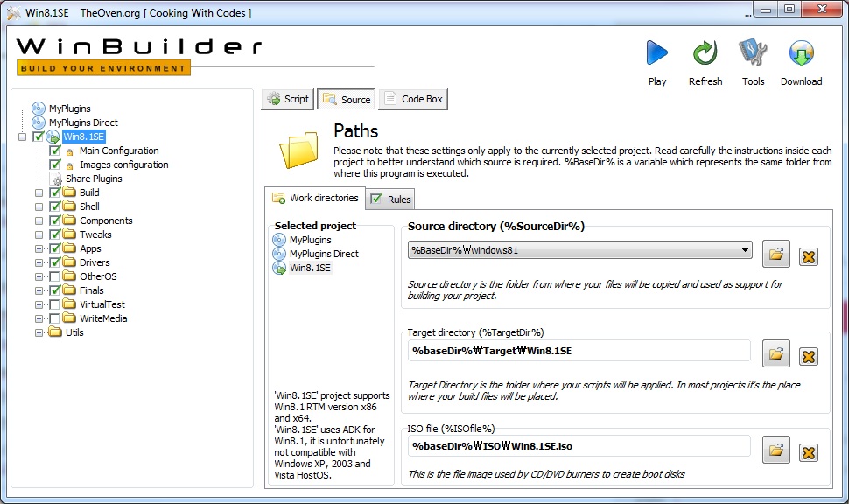Toggle the Drivers folder checkbox
This screenshot has width=849, height=504.
(x=54, y=262)
